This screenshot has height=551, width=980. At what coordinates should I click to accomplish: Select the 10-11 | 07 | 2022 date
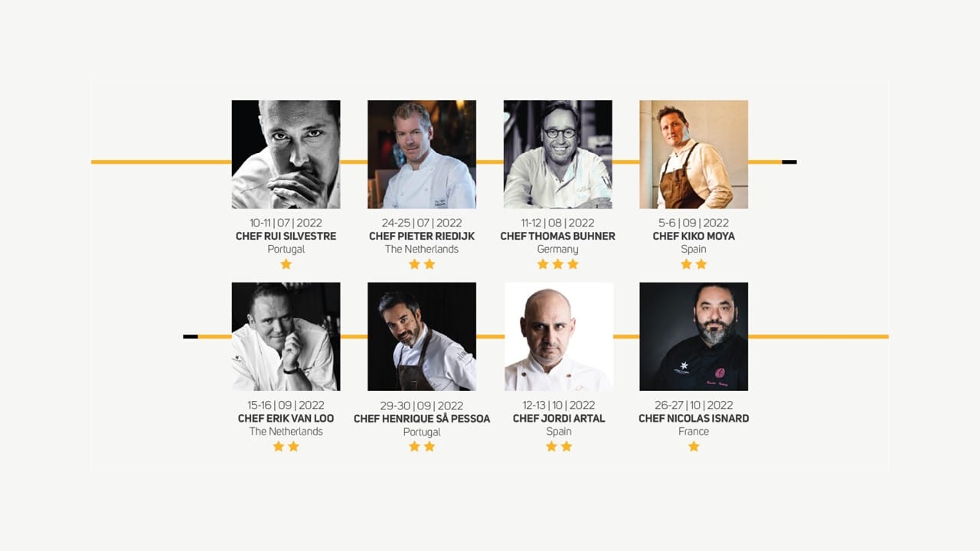[x=286, y=223]
